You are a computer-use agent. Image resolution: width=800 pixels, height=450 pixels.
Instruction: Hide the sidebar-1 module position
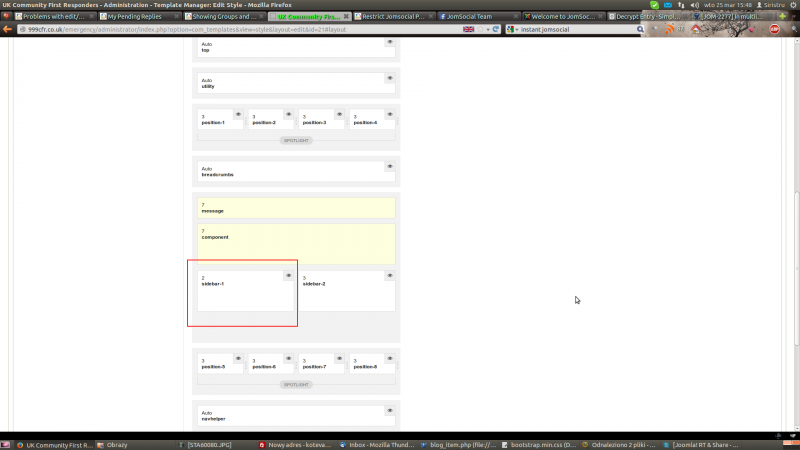(x=288, y=275)
